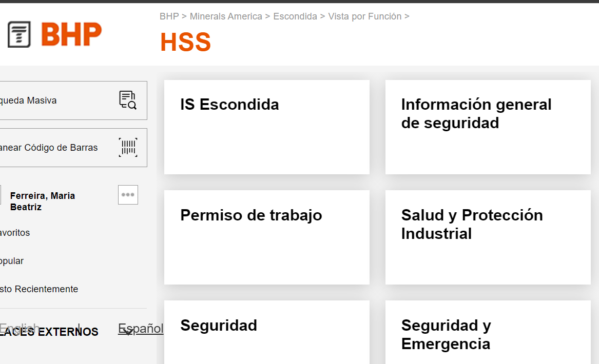The width and height of the screenshot is (599, 364).
Task: Select Popular in the sidebar
Action: [x=12, y=260]
